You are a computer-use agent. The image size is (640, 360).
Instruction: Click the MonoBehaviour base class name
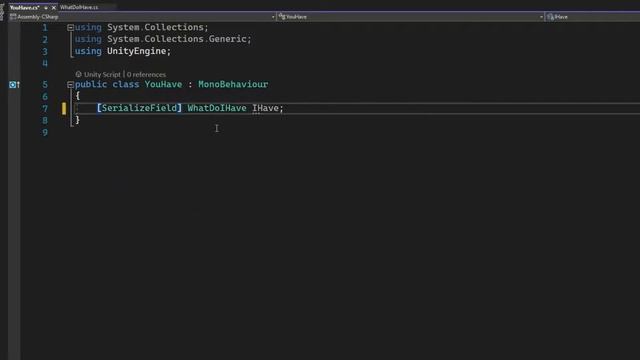(233, 84)
